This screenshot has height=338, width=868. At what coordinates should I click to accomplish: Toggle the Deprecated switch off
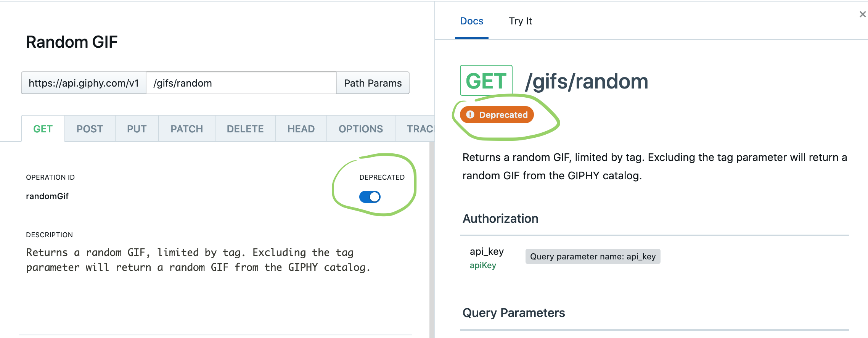click(x=370, y=197)
